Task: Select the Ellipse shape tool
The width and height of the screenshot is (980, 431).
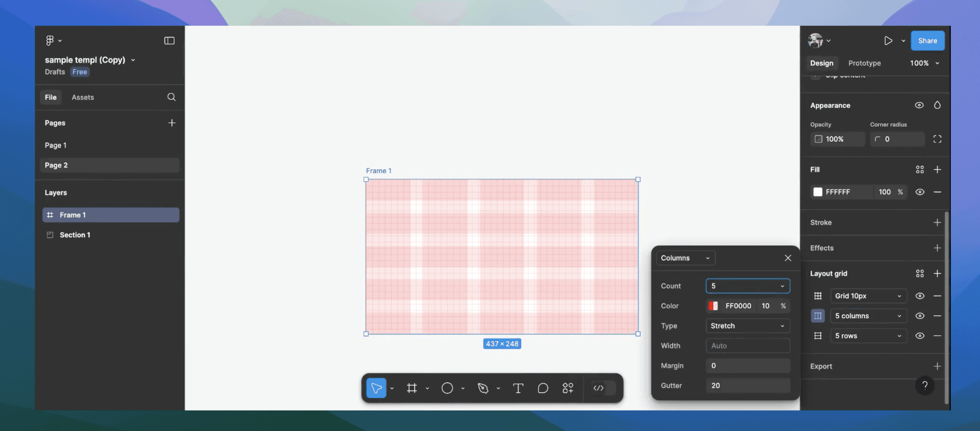Action: click(x=447, y=388)
